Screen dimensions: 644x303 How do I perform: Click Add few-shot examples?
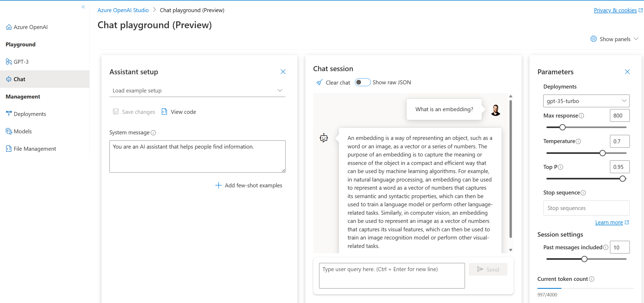point(249,185)
